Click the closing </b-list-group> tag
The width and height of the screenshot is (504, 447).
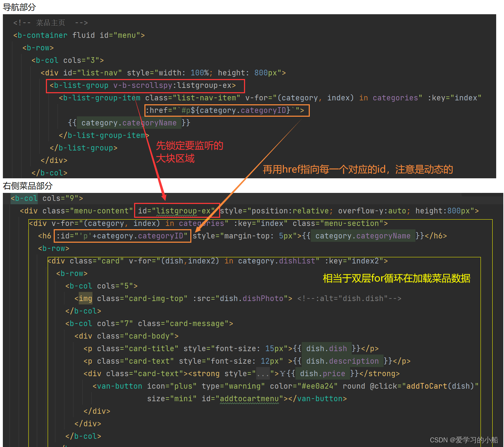pos(84,148)
